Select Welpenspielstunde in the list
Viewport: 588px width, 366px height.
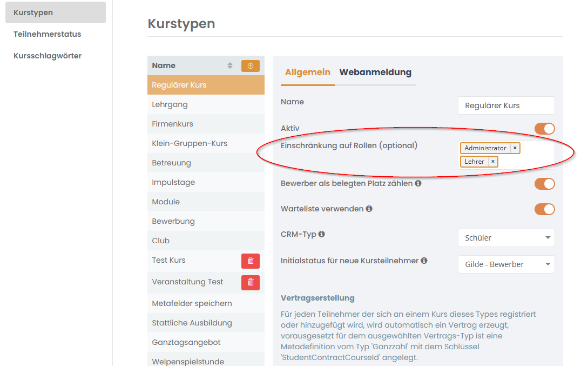point(206,360)
